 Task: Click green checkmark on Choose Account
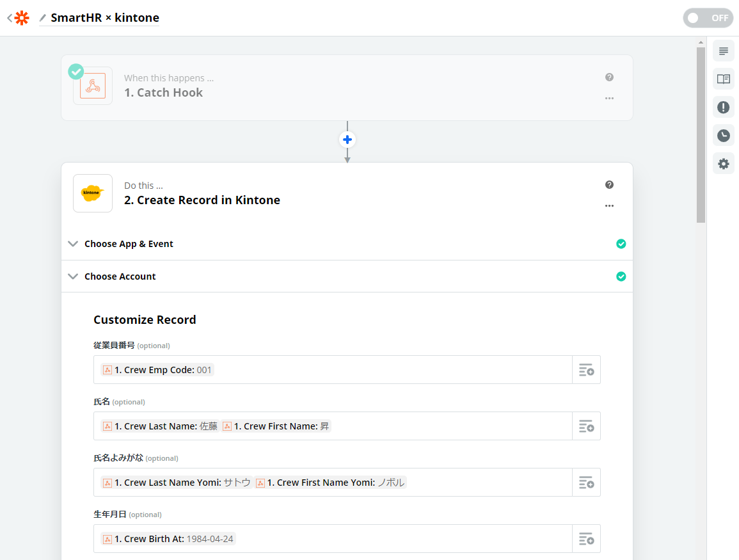click(x=621, y=276)
